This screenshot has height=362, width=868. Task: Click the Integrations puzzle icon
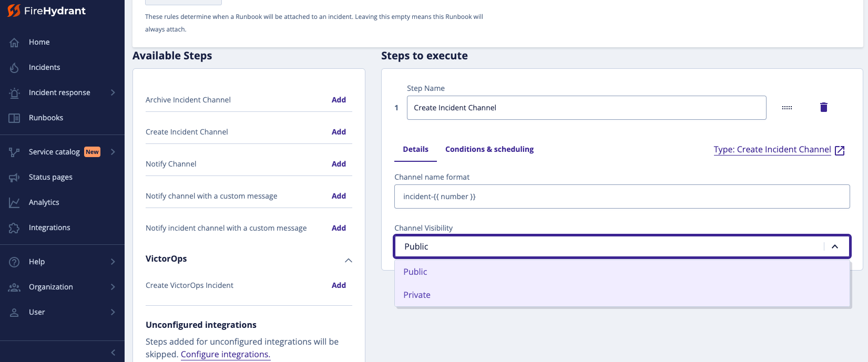coord(14,228)
